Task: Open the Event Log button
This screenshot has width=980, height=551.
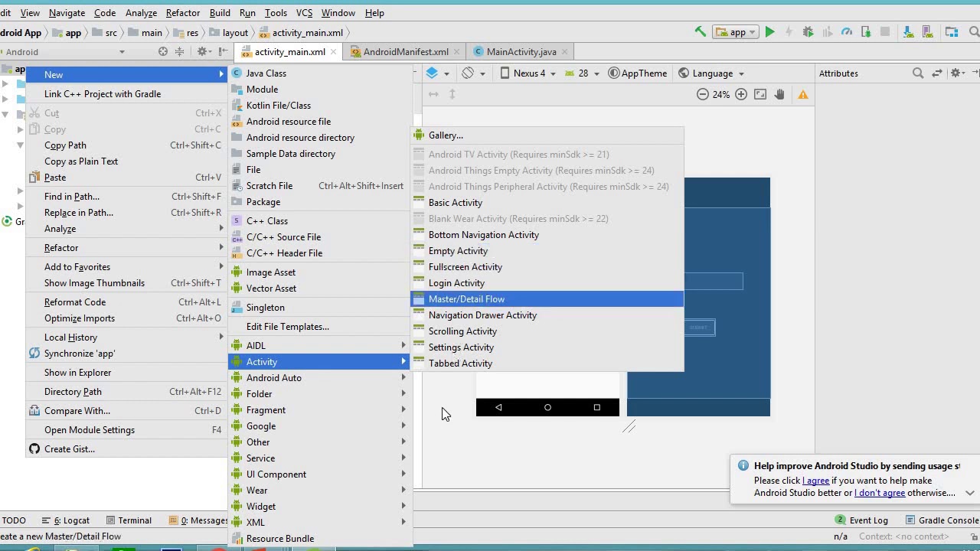Action: pos(861,520)
